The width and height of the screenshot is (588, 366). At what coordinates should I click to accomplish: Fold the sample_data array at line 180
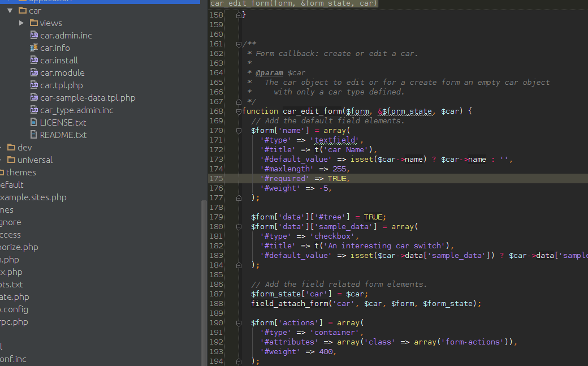tap(239, 227)
